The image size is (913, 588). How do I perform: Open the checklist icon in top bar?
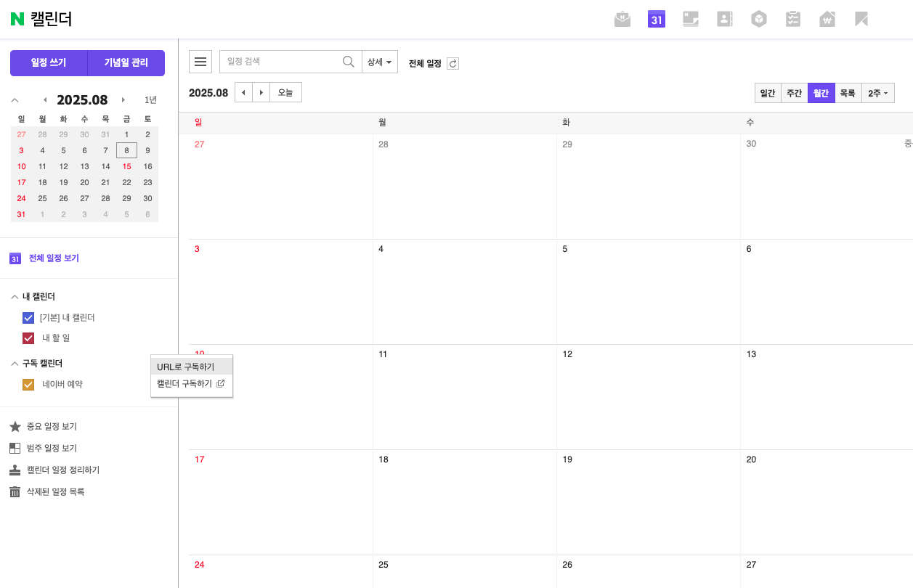[x=793, y=20]
